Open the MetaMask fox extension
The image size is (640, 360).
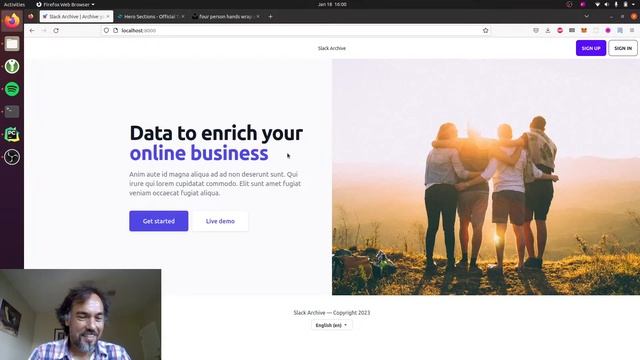[x=584, y=31]
